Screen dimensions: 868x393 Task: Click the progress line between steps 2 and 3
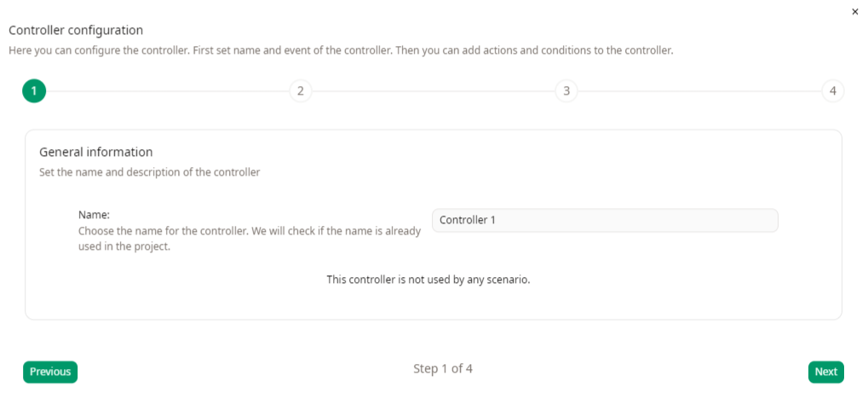point(433,91)
